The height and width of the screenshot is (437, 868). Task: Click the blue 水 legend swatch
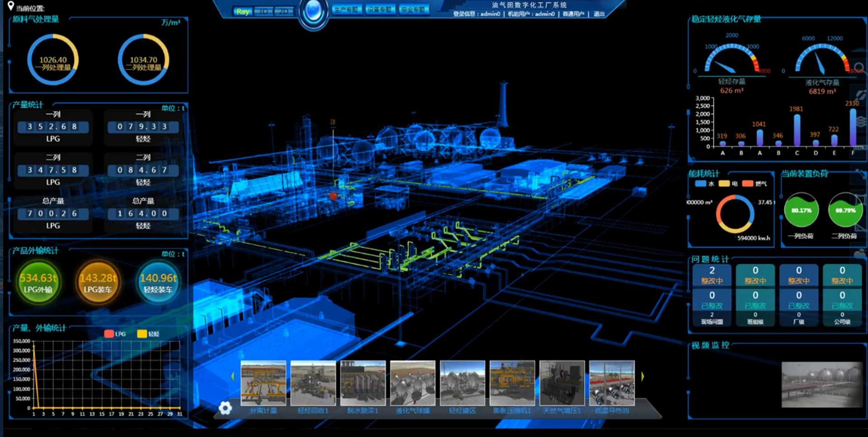click(700, 183)
